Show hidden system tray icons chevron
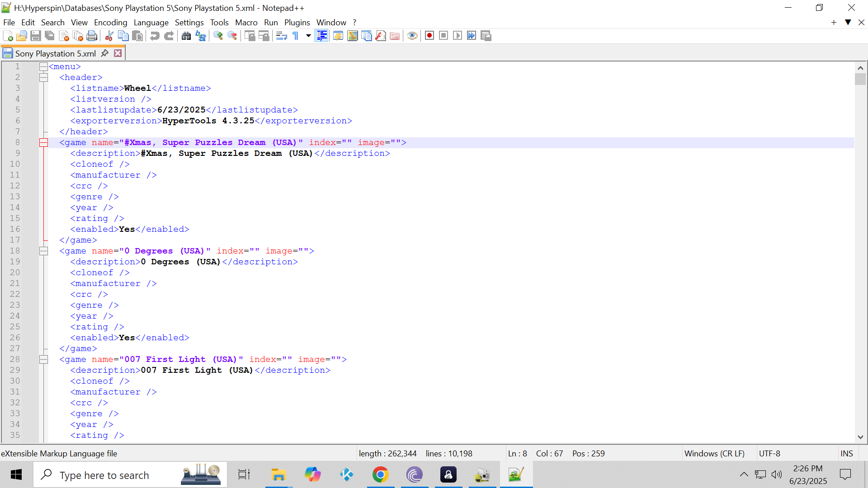The width and height of the screenshot is (868, 488). (744, 474)
